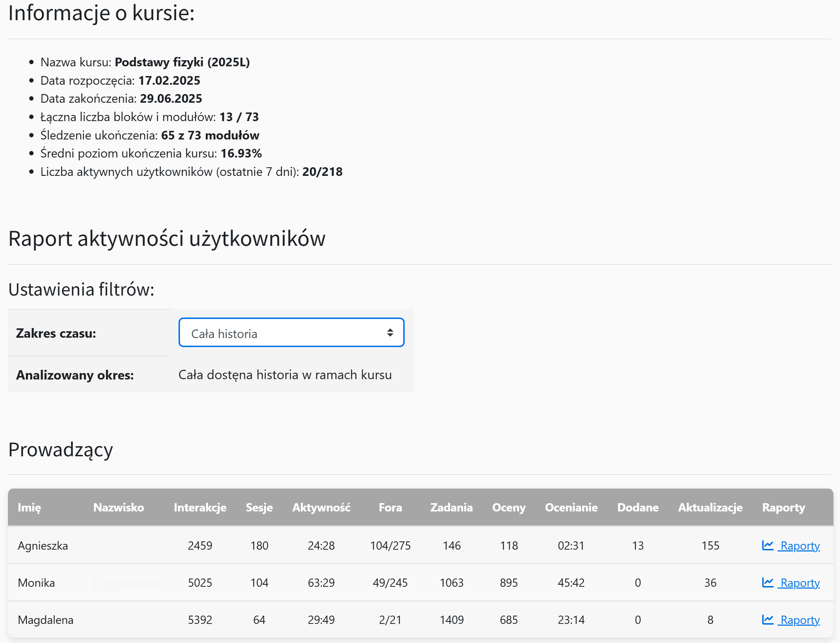
Task: Select the name Monika in the table
Action: pos(36,583)
